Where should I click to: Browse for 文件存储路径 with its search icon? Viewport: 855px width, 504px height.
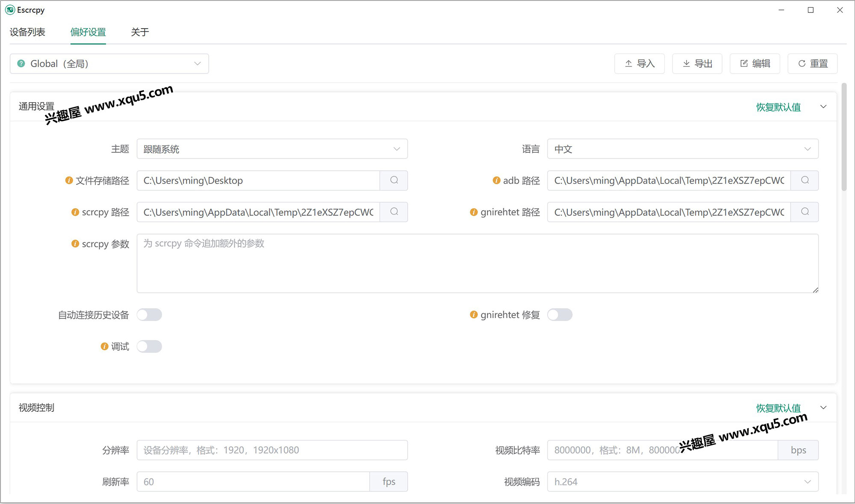[394, 180]
